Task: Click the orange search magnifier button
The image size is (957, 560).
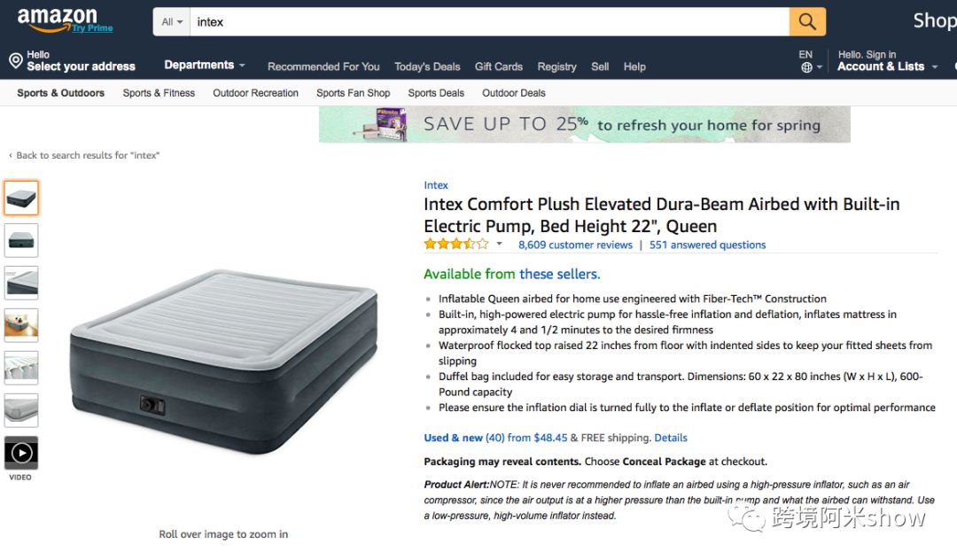Action: 807,22
